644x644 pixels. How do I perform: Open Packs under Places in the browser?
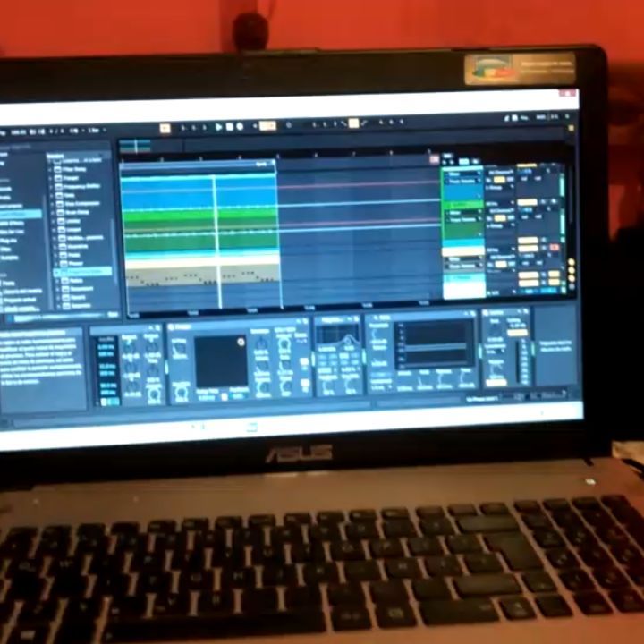coord(9,284)
